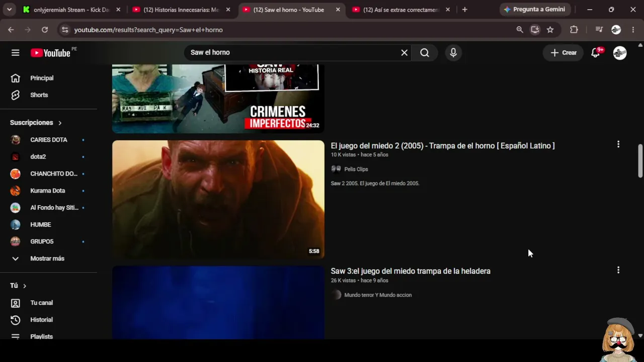Open El juego del miedo 2 video title

tap(443, 146)
